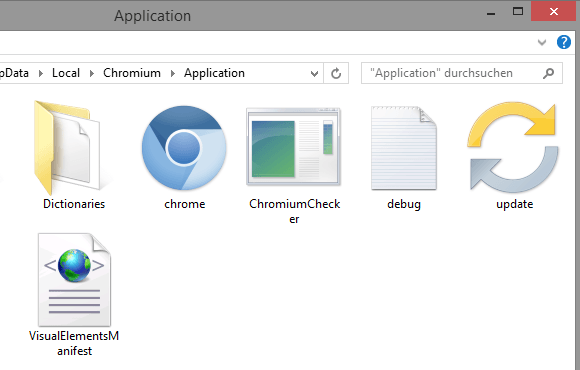580x370 pixels.
Task: Click the "Dictionaries" file name label
Action: pos(74,204)
